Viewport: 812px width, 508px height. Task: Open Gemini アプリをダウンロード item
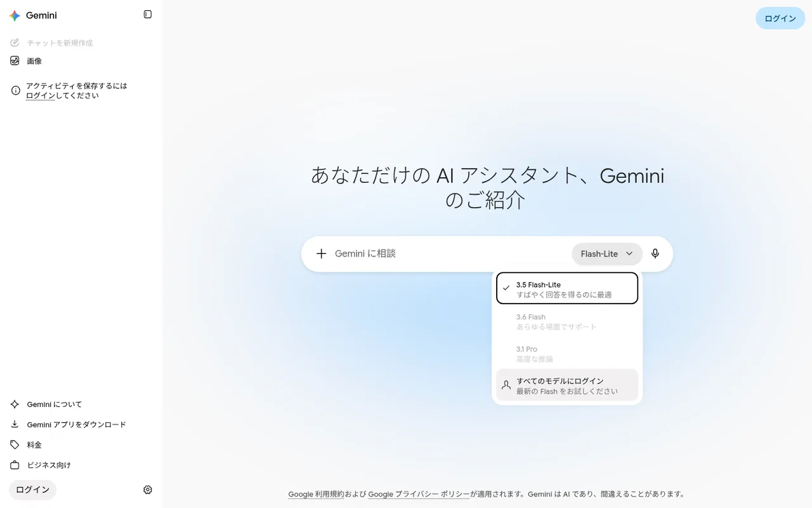(81, 425)
